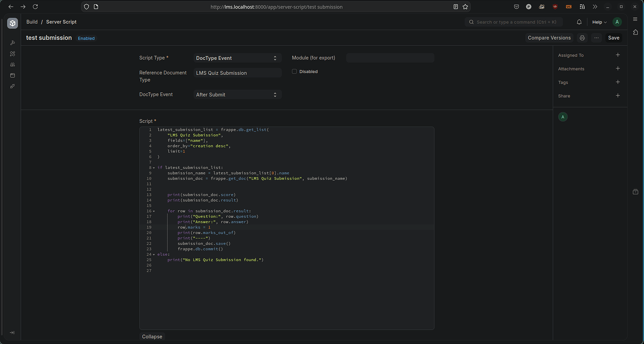Share the document with the Share plus
644x344 pixels.
(x=618, y=96)
